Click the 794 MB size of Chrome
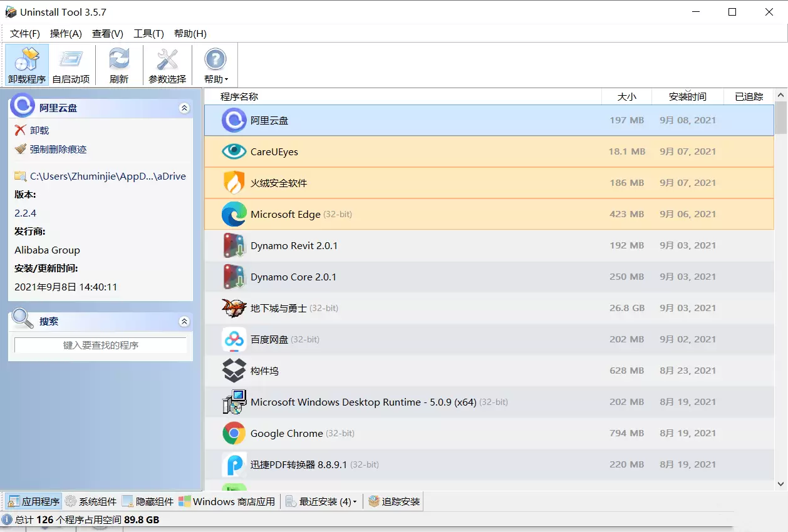Viewport: 788px width, 532px height. point(626,433)
